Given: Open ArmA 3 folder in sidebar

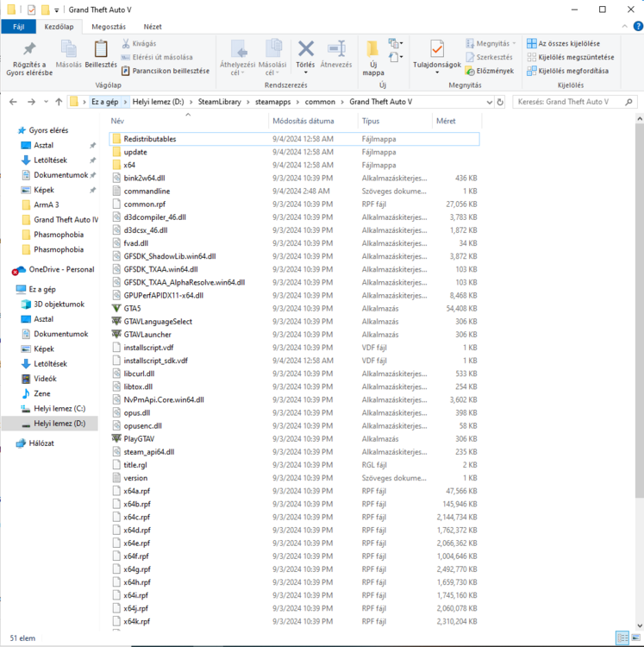Looking at the screenshot, I should [47, 204].
